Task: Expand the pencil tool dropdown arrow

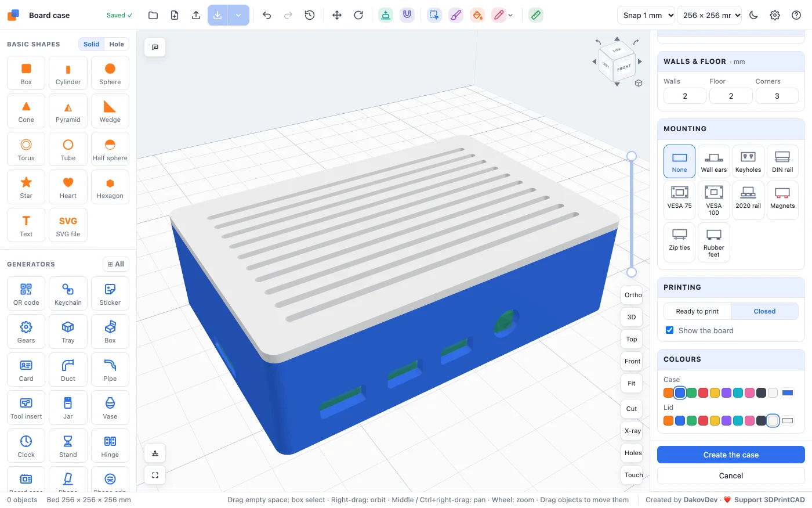Action: coord(510,16)
